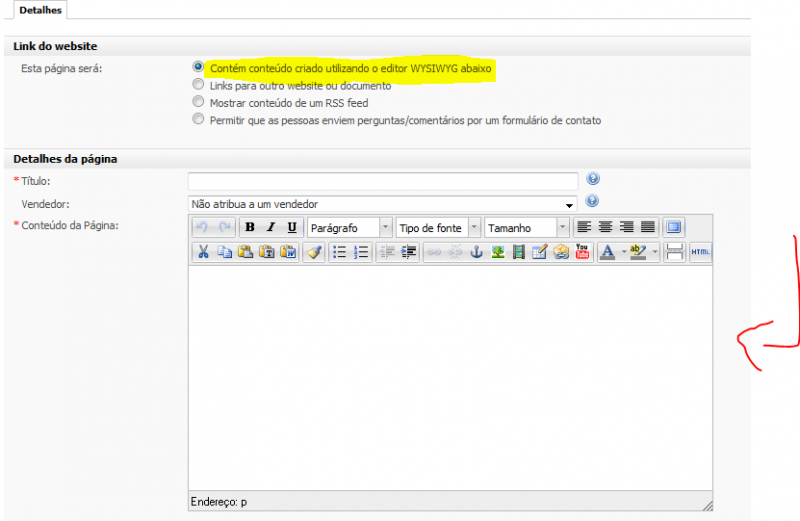Remove link with broken chain icon

point(455,252)
